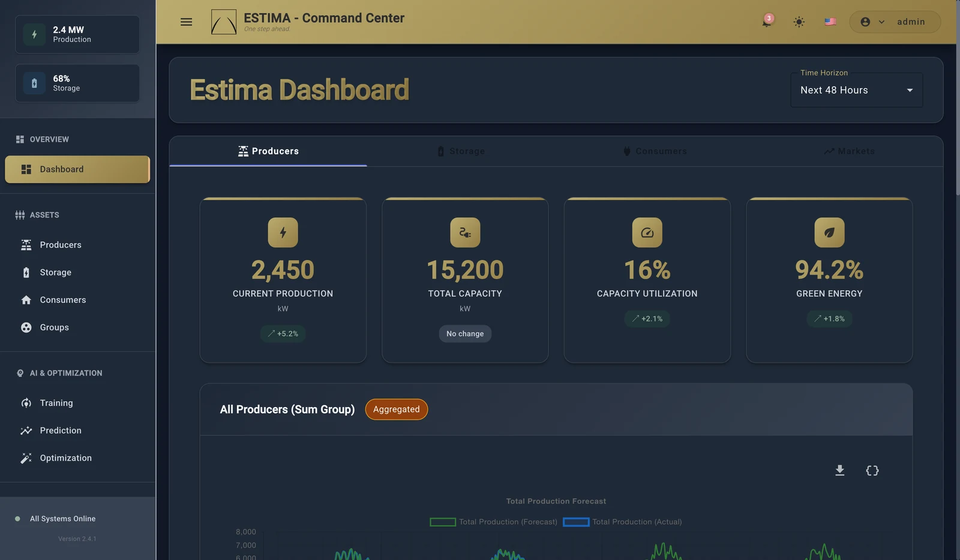Click the battery icon in Storage widget

[x=34, y=83]
